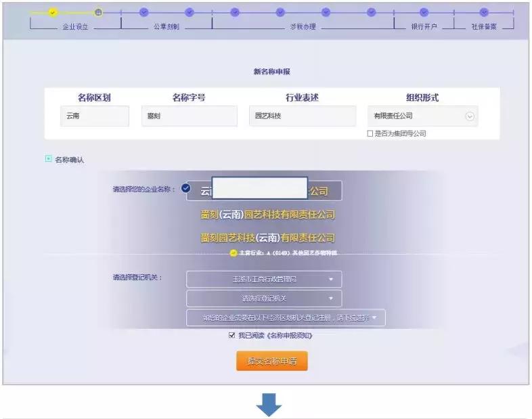Choose the name option with (云南) before 有限责任公司
The width and height of the screenshot is (532, 419).
pos(268,238)
